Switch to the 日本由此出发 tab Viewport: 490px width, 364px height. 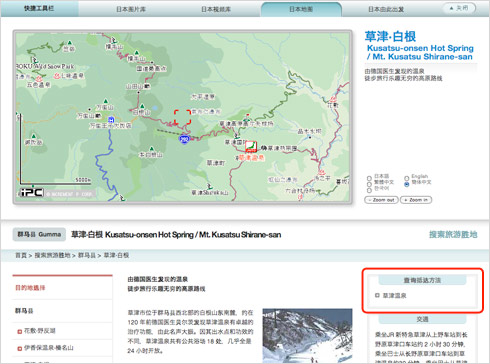[x=386, y=9]
